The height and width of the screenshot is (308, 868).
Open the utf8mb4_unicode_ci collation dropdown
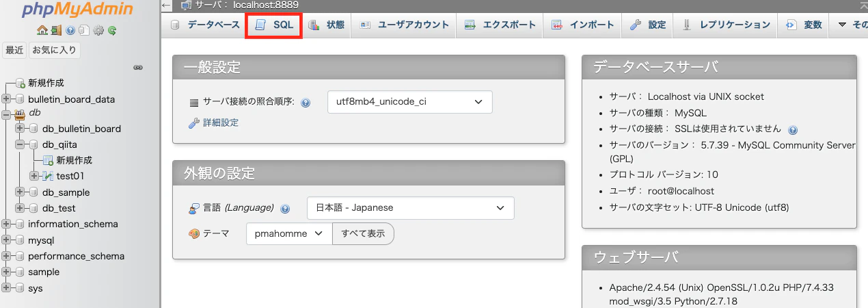[x=410, y=102]
